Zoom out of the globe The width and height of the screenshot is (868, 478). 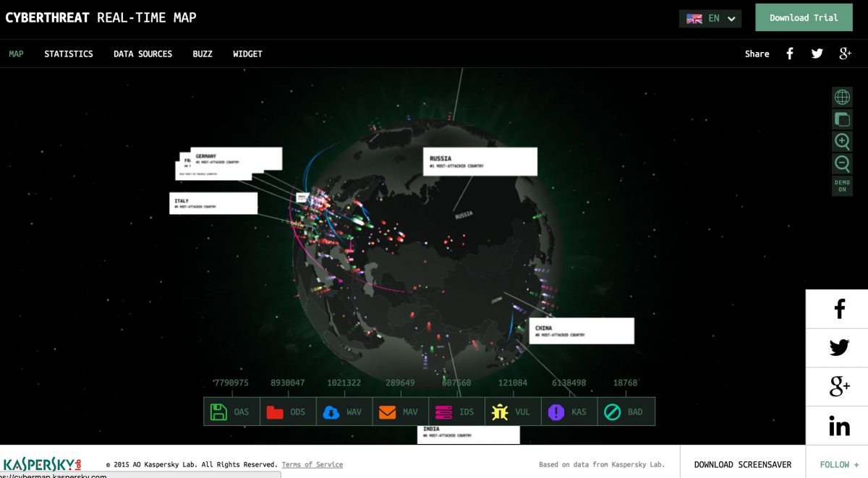[x=842, y=163]
